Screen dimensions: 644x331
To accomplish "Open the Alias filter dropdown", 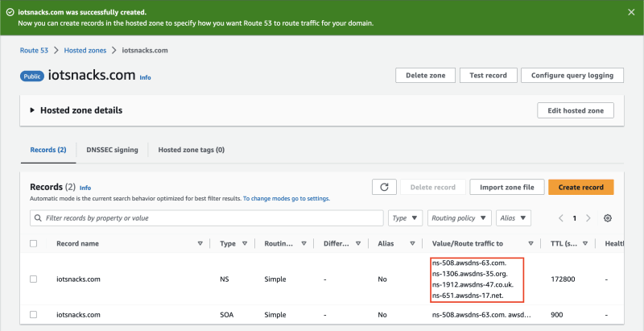I will tap(514, 218).
